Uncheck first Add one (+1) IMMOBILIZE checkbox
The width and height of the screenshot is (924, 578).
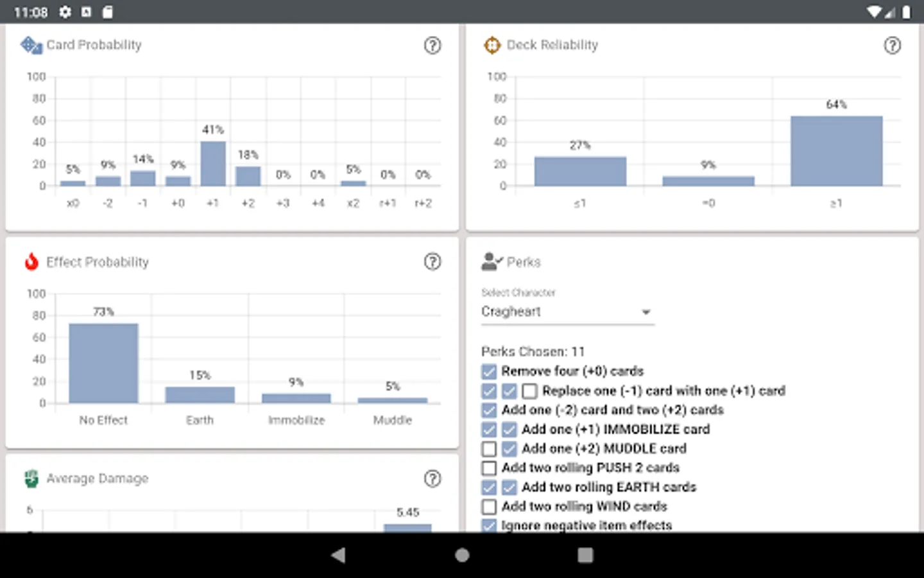[x=489, y=429]
